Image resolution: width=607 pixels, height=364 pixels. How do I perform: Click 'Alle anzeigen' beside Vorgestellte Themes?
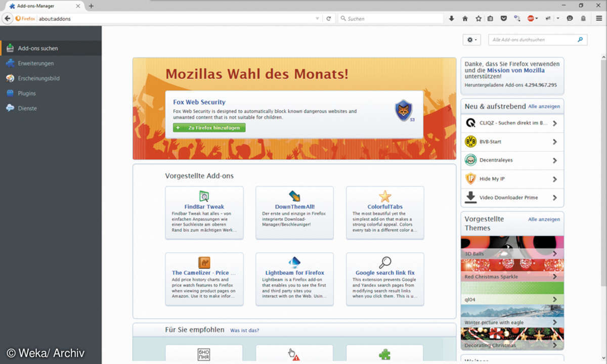(x=544, y=219)
